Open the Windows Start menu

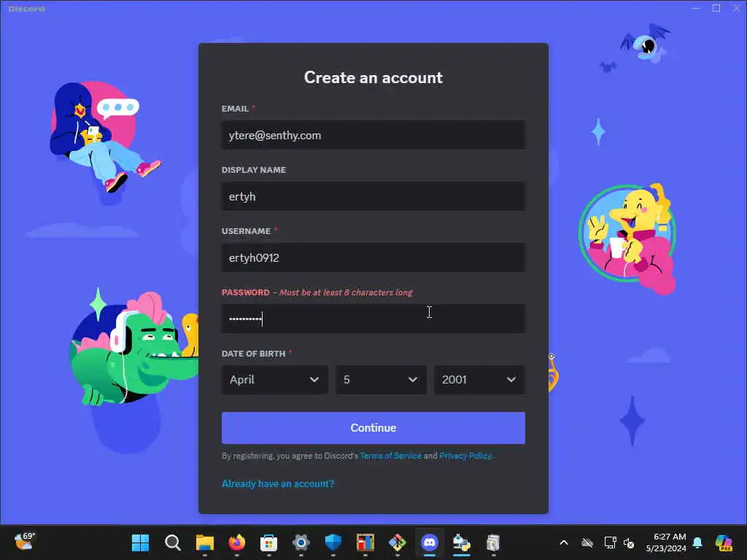tap(140, 542)
